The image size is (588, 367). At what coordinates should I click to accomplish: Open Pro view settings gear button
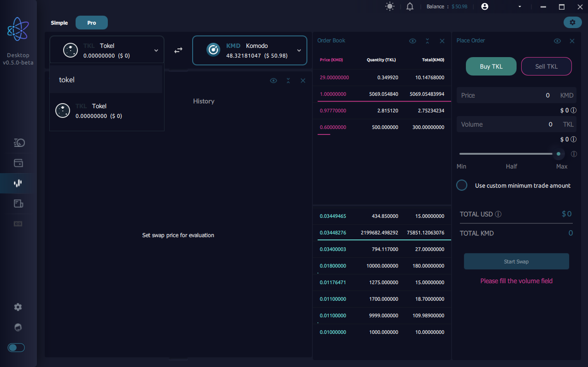coord(572,22)
